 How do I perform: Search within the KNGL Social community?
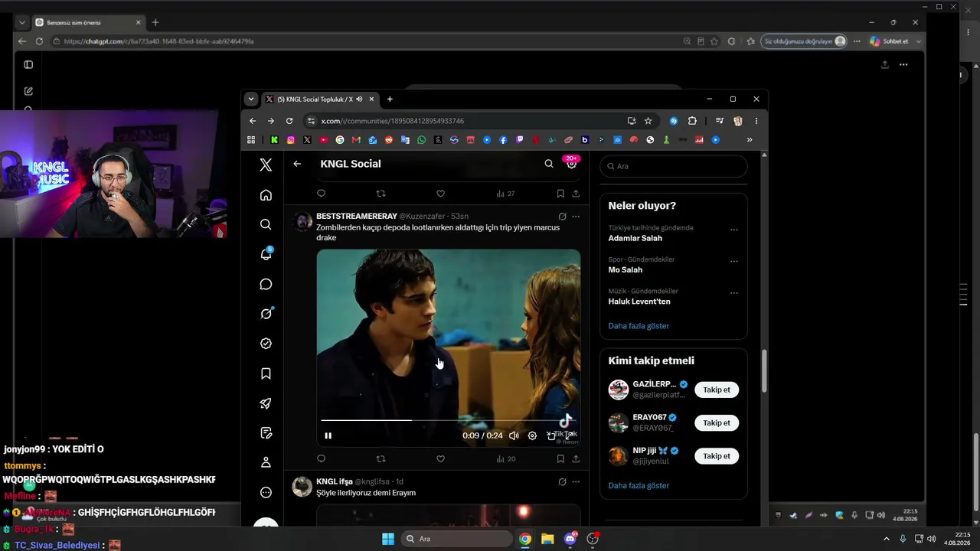pyautogui.click(x=549, y=164)
